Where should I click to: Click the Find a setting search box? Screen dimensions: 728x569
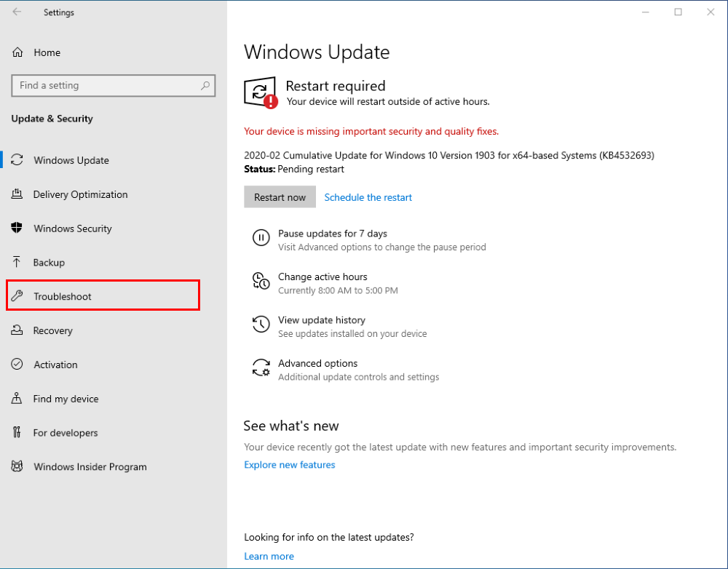click(114, 85)
